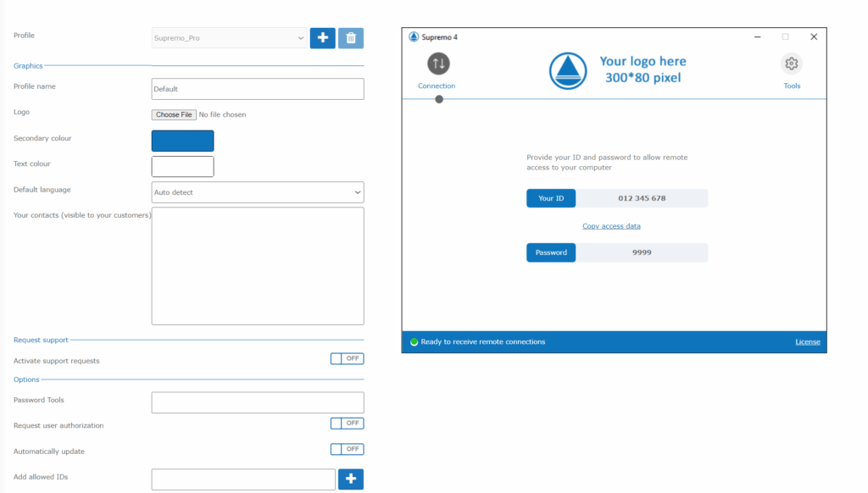Viewport: 868px width, 493px height.
Task: Add a new profile with plus button
Action: pyautogui.click(x=323, y=38)
